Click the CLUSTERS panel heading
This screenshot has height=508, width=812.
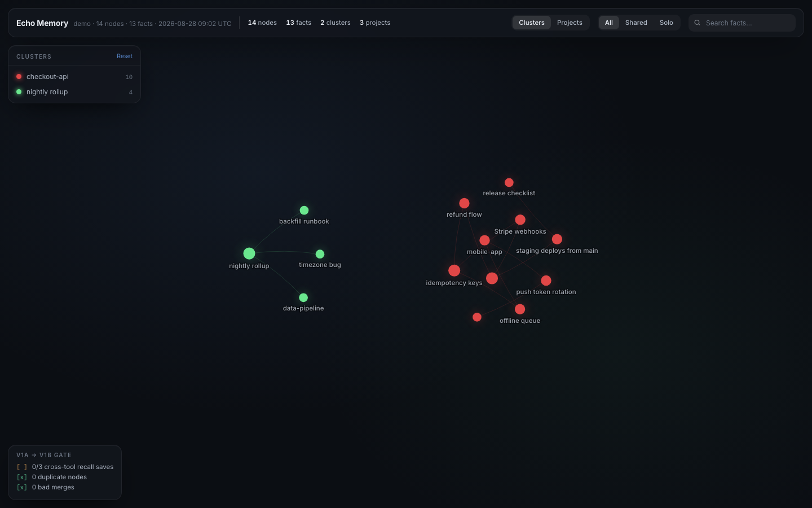point(34,56)
